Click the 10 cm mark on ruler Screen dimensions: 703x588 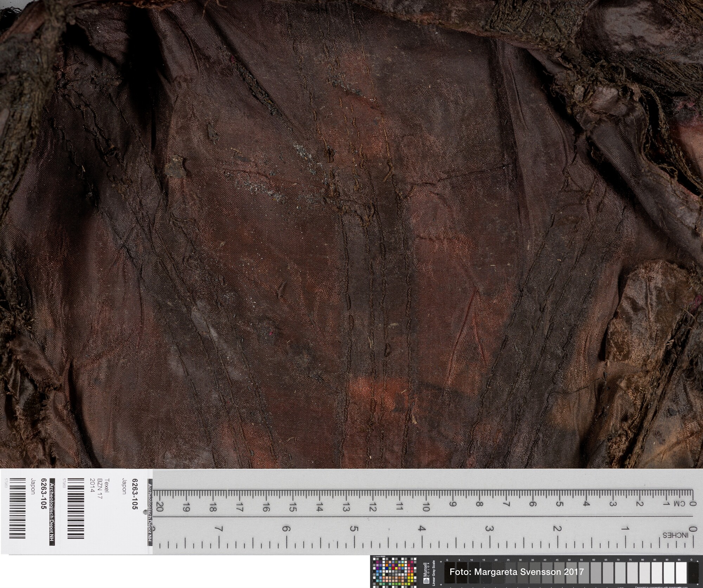click(426, 507)
